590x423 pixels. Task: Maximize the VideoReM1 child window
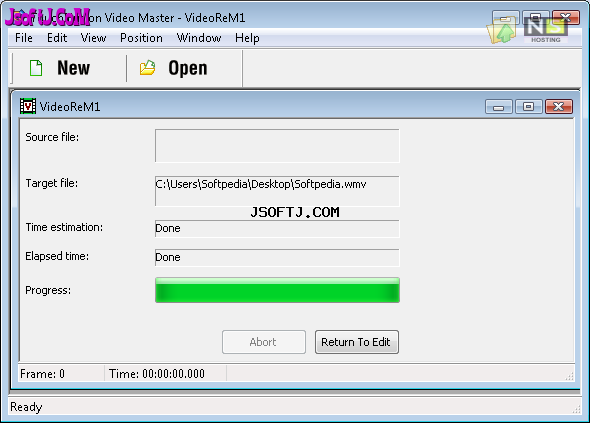(x=528, y=107)
